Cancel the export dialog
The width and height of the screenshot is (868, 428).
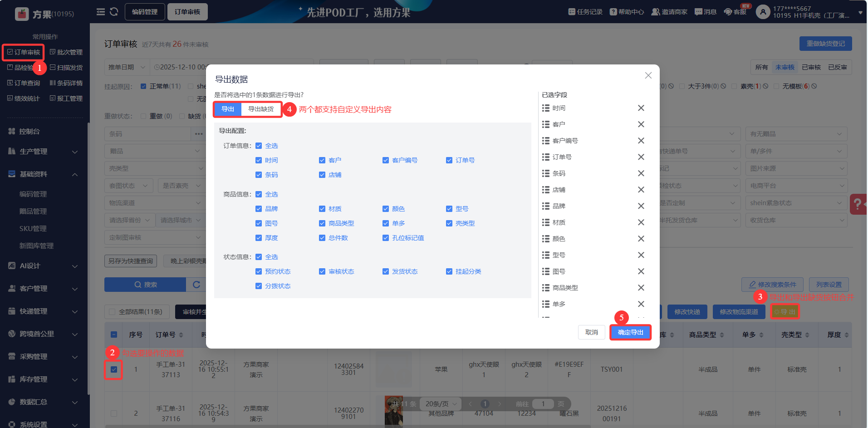[592, 332]
